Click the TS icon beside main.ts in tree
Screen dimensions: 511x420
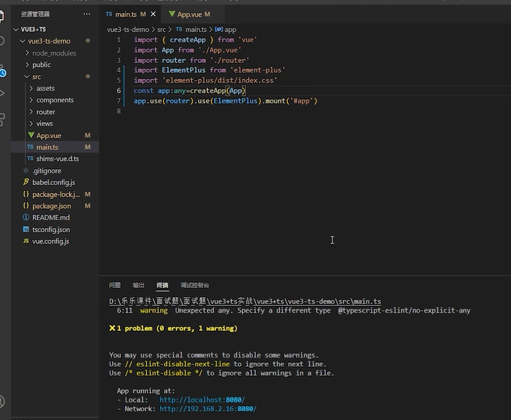(x=30, y=147)
